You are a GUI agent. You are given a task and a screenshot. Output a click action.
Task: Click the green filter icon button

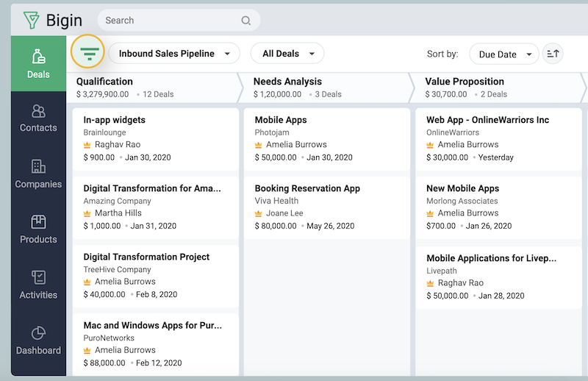tap(89, 54)
